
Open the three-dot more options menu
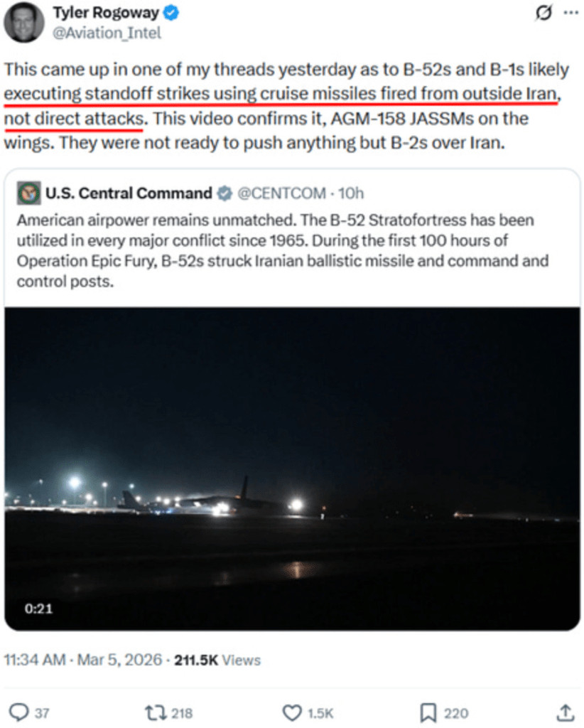[x=571, y=13]
